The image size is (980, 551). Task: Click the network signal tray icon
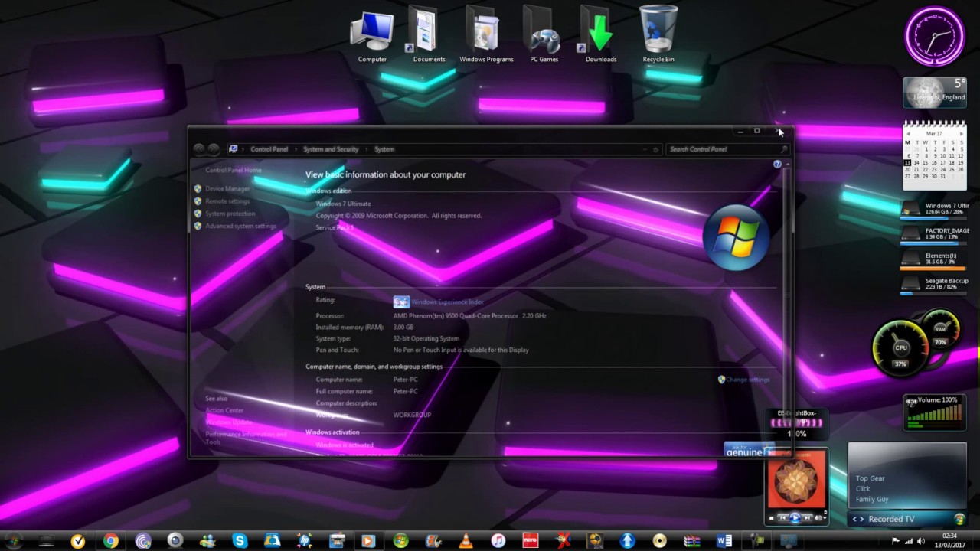click(909, 541)
